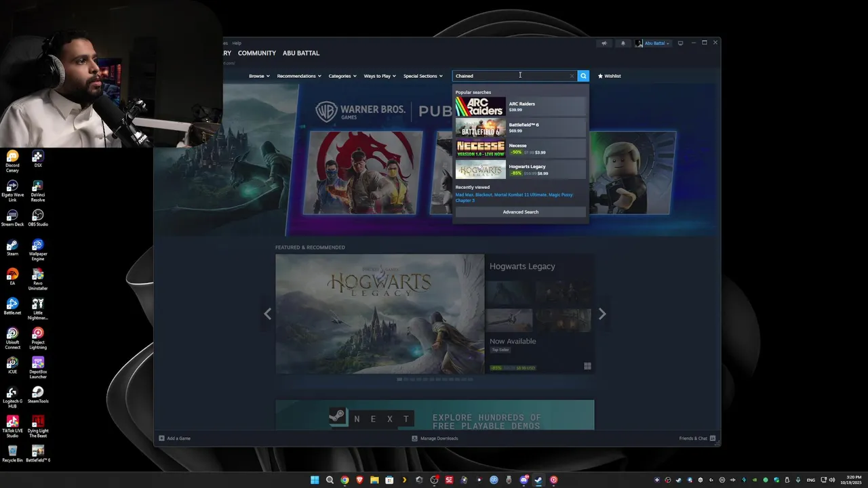
Task: Click the ARC Raiders suggestion thumbnail
Action: coord(480,106)
